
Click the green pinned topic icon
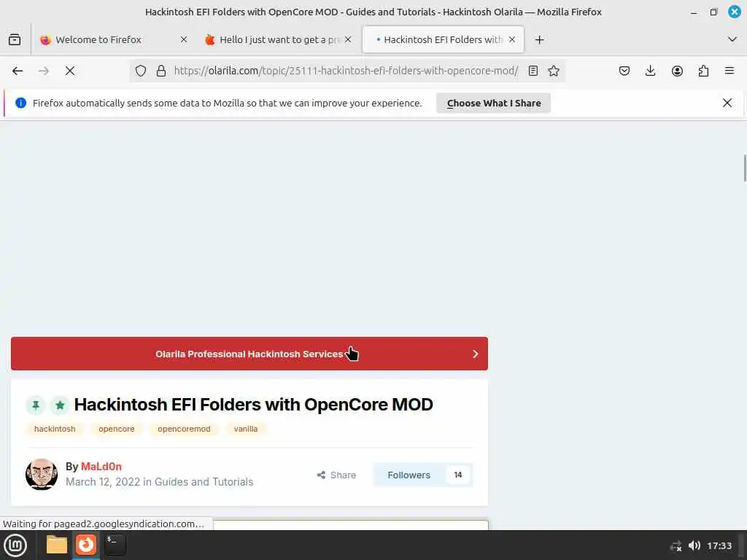[36, 405]
